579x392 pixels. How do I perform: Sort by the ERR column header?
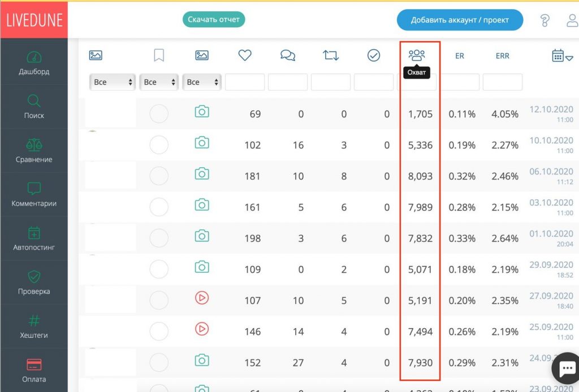coord(502,56)
